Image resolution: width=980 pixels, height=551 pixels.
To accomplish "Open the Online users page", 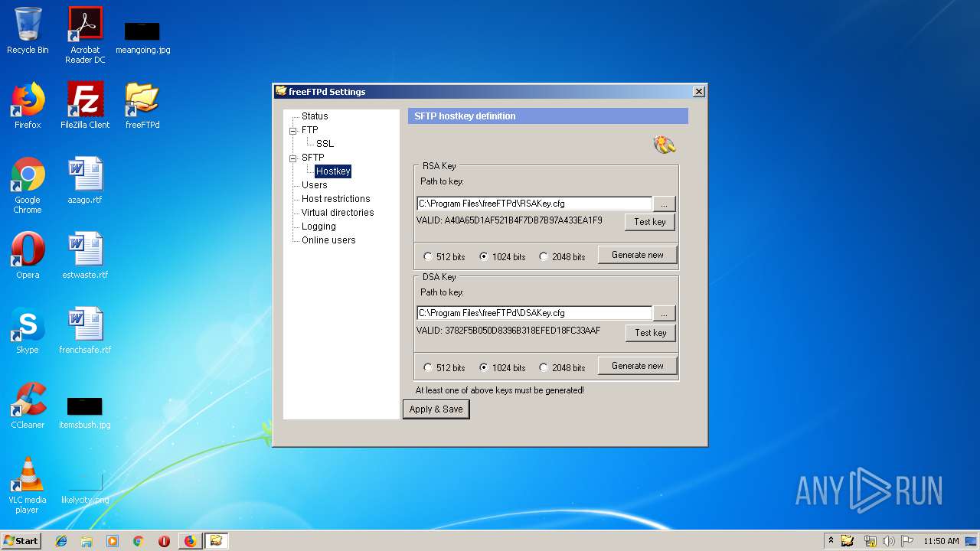I will pos(328,240).
